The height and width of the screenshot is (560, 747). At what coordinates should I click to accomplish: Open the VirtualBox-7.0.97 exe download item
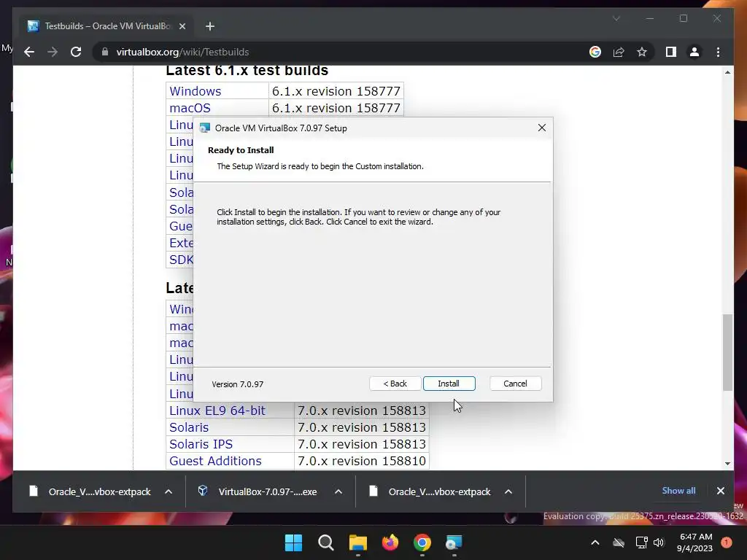pos(258,491)
